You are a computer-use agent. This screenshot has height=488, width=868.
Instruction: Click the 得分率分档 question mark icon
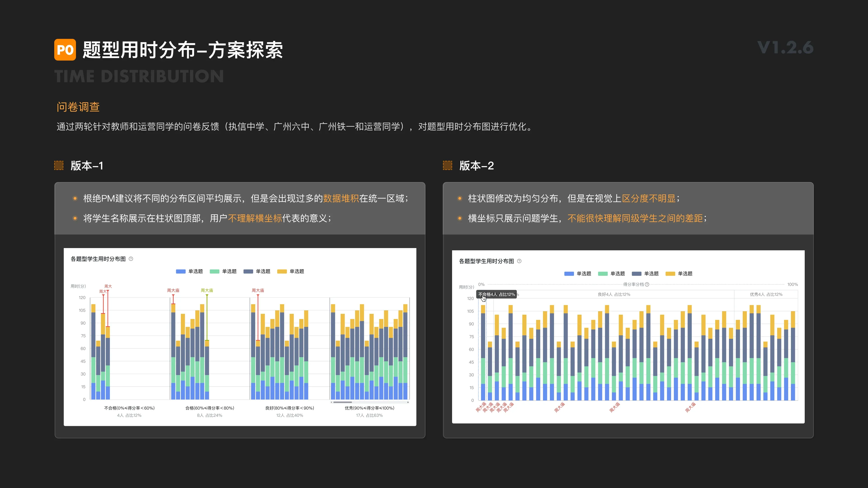[x=647, y=285]
